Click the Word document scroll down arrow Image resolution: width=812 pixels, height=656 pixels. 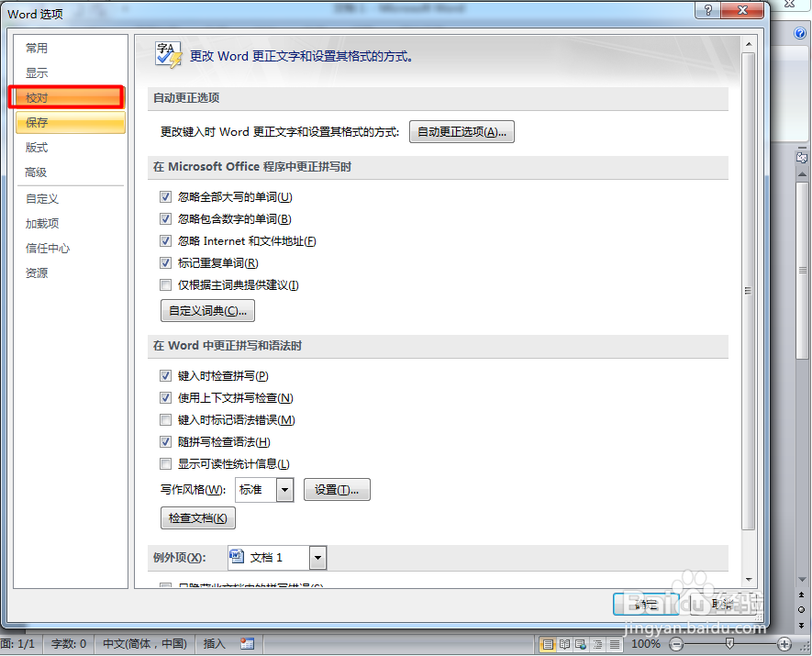802,580
